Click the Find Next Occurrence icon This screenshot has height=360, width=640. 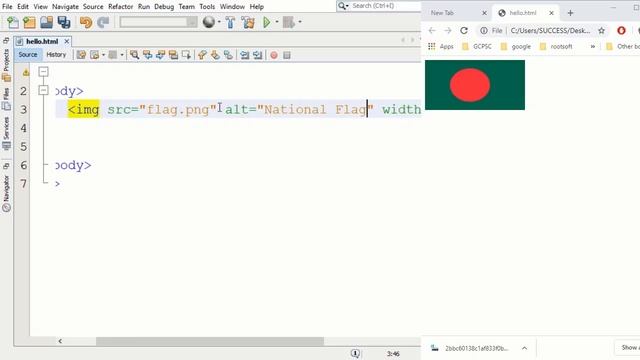point(160,55)
